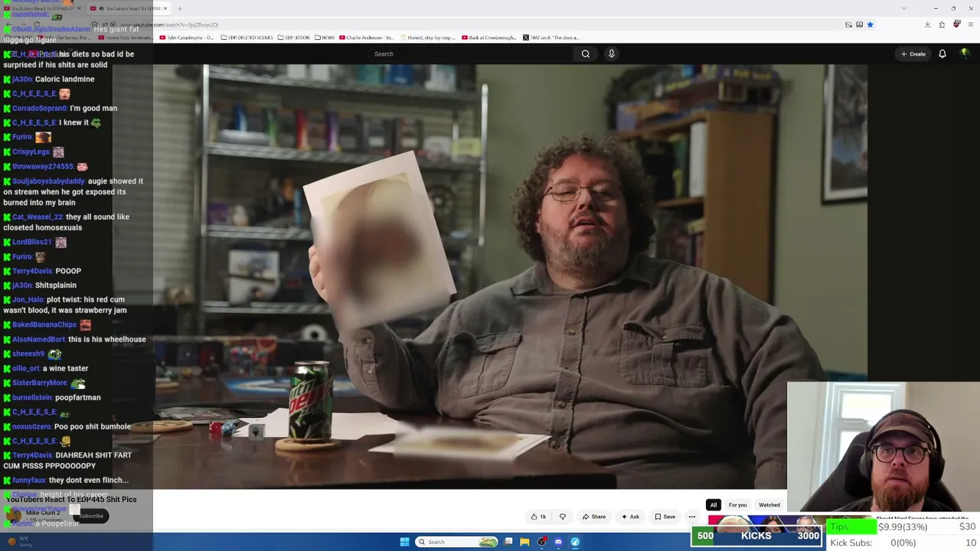
Task: Open the Honest, step-by-step bookmark
Action: pos(429,37)
